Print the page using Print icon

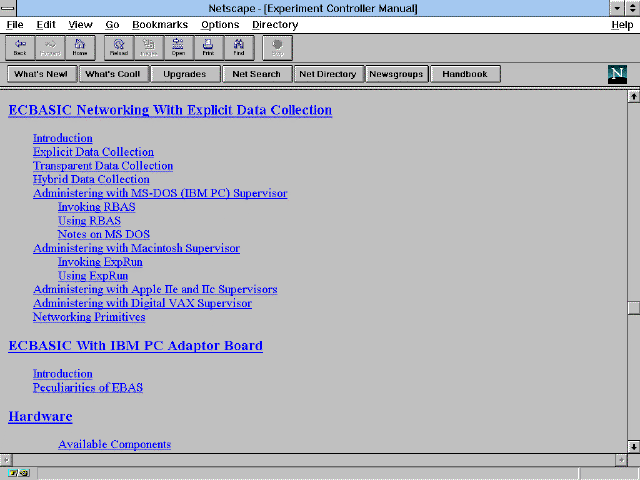pos(209,48)
